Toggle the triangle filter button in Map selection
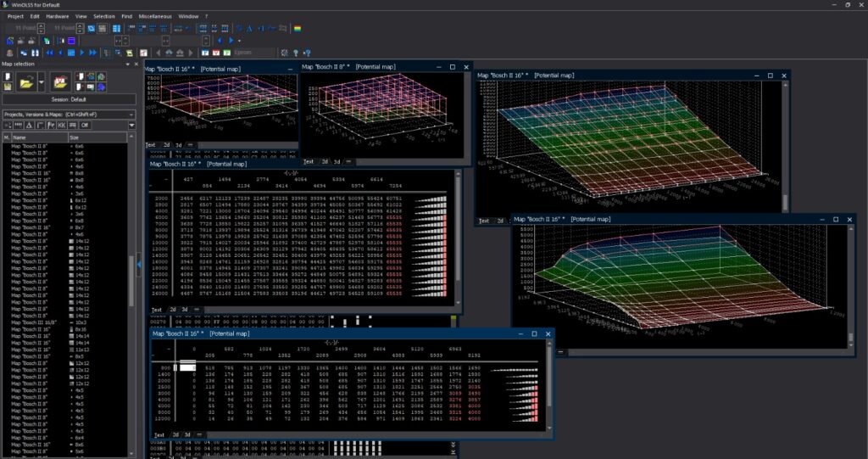868x459 pixels. click(x=28, y=125)
